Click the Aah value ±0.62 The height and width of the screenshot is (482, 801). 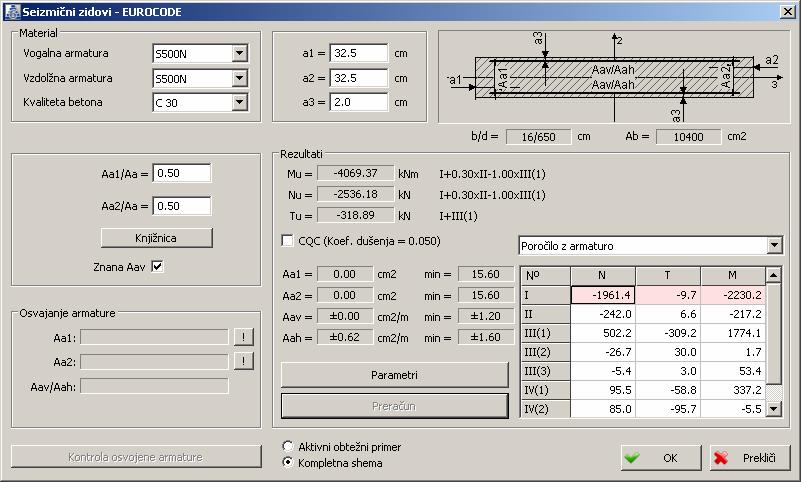(x=345, y=338)
